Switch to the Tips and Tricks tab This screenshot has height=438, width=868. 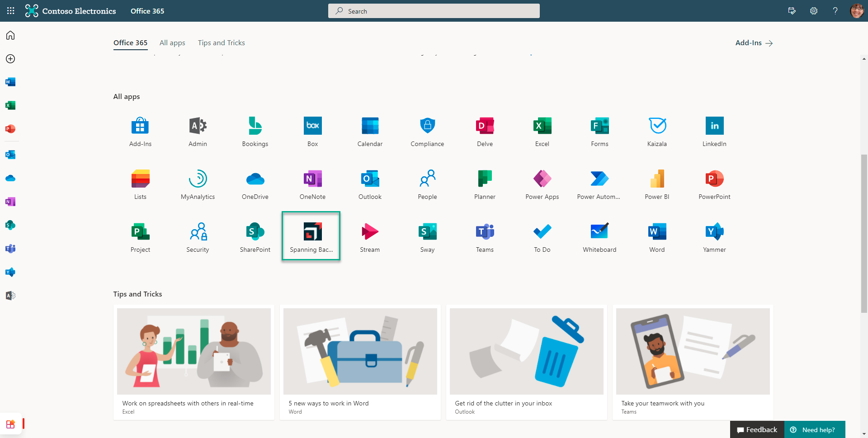coord(221,43)
